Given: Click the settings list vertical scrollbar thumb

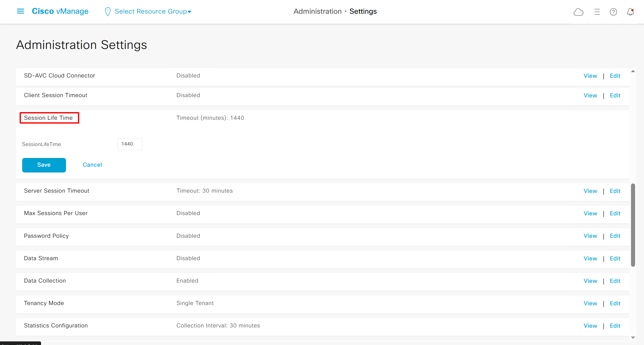Looking at the screenshot, I should point(633,225).
